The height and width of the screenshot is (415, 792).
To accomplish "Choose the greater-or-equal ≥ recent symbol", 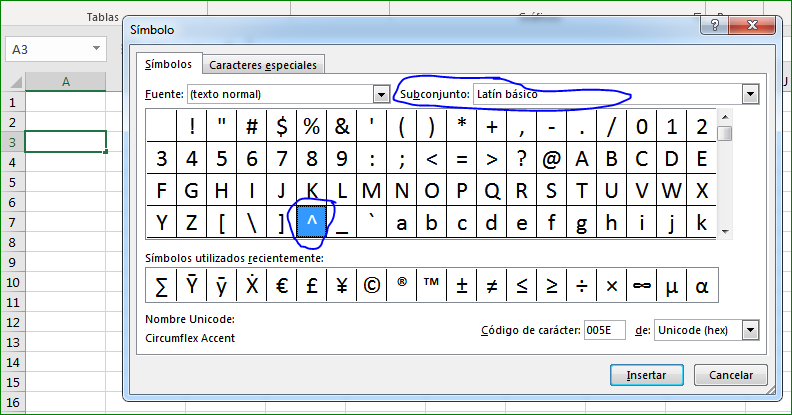I will click(552, 285).
